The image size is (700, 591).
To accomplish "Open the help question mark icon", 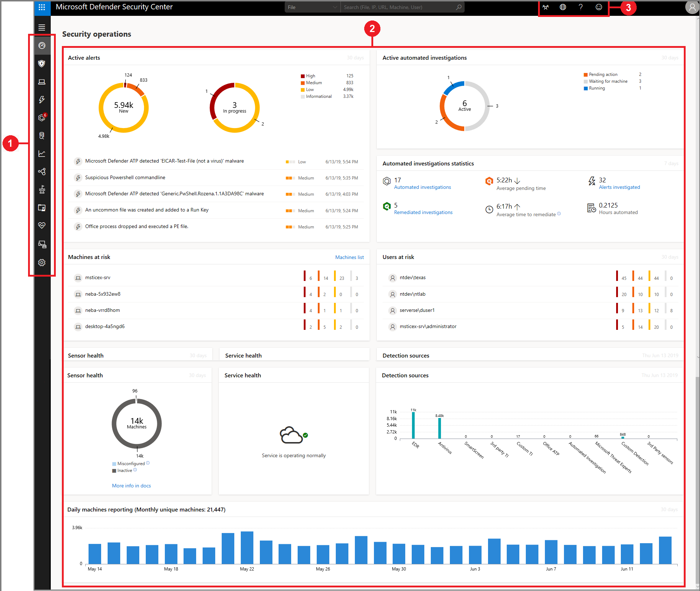I will click(581, 7).
